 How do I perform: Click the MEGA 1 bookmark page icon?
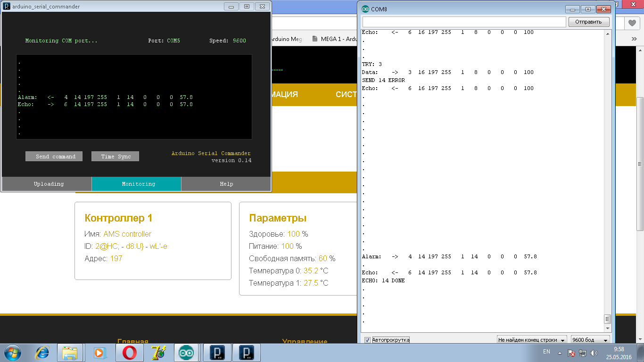coord(315,39)
